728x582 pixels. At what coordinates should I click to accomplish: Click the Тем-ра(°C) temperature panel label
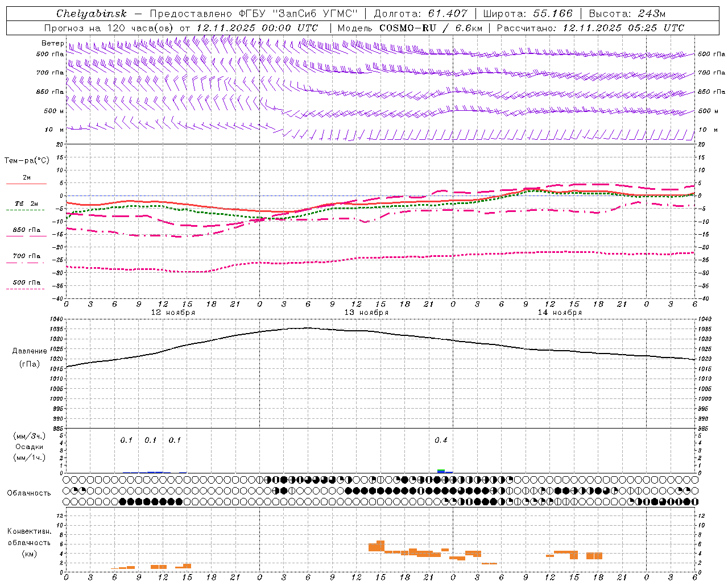[x=27, y=160]
